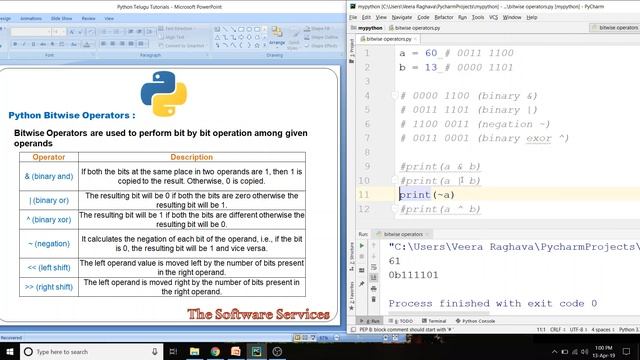
Task: Toggle soft-wrap in the Run console
Action: [x=373, y=267]
